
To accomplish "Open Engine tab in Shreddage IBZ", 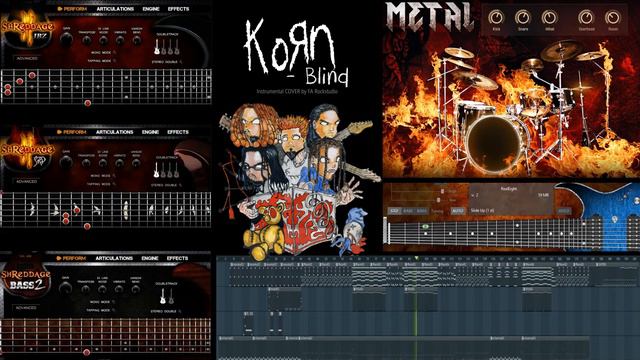I will (x=151, y=9).
